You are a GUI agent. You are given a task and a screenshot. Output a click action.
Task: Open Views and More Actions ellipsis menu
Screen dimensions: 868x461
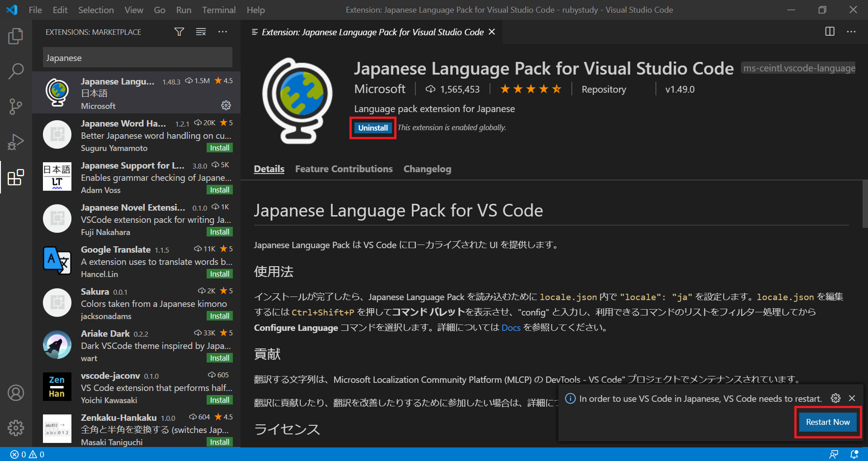coord(222,32)
